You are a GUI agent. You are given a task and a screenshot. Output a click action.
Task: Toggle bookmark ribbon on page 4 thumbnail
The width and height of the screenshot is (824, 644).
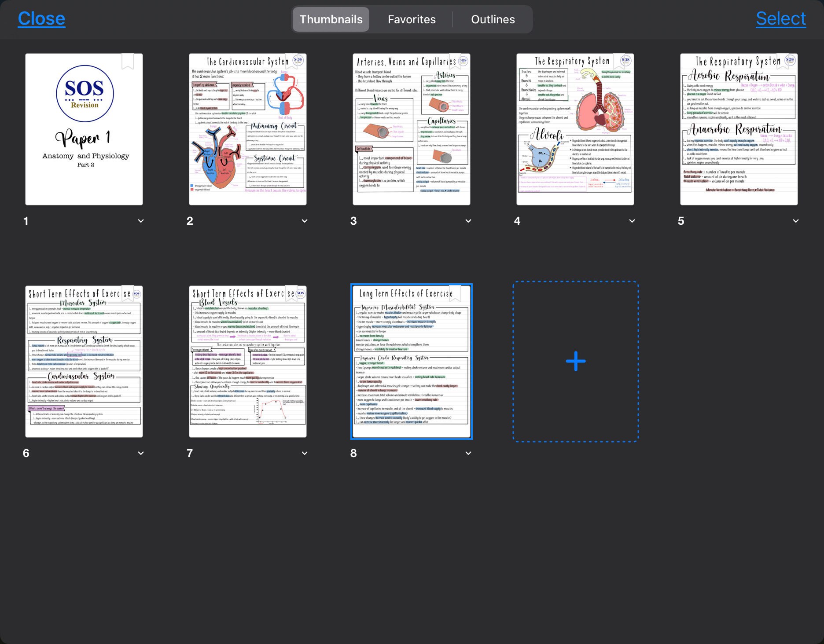coord(619,62)
